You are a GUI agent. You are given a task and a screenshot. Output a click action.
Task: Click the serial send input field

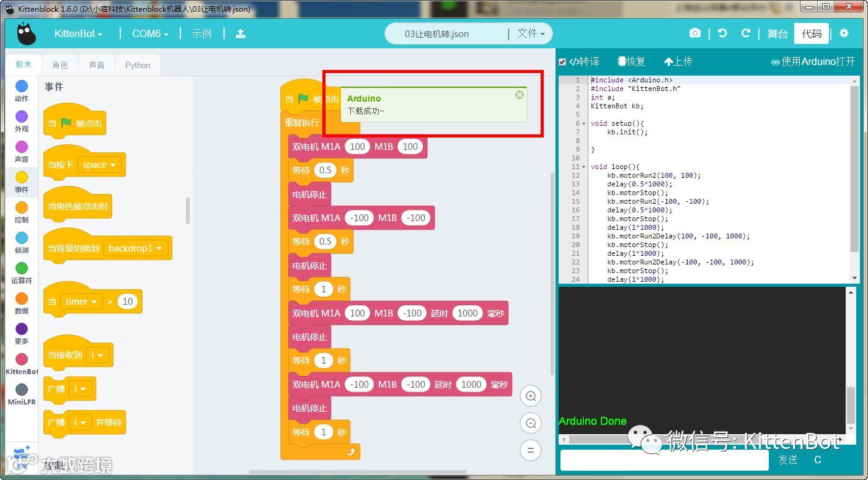click(x=665, y=460)
